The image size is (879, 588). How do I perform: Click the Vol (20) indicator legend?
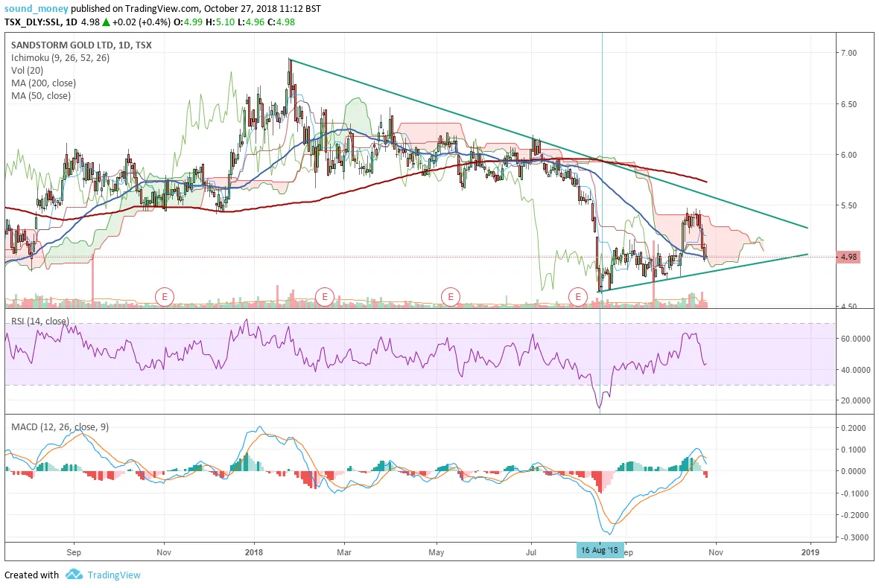[x=27, y=70]
